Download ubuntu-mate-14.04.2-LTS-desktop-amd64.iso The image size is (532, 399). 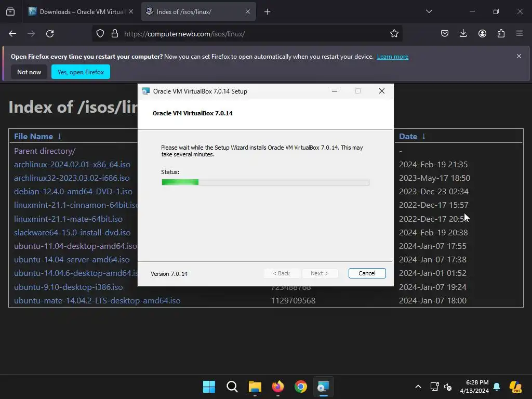point(97,301)
